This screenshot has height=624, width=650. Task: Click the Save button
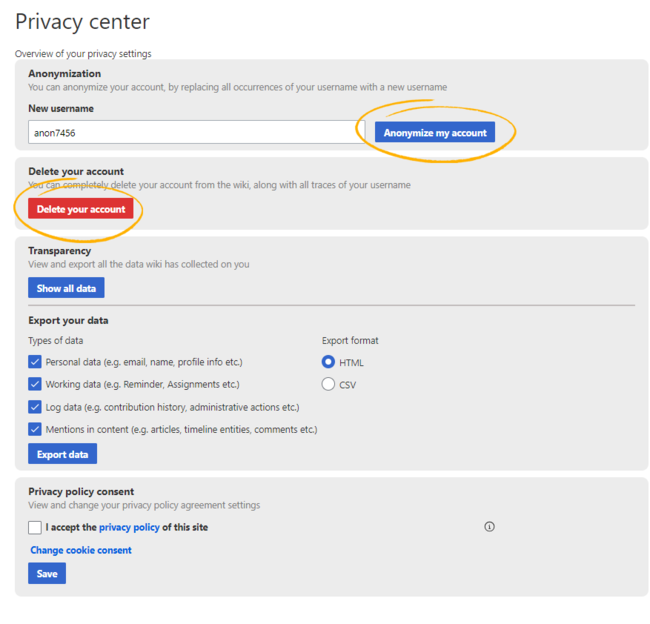(x=47, y=573)
